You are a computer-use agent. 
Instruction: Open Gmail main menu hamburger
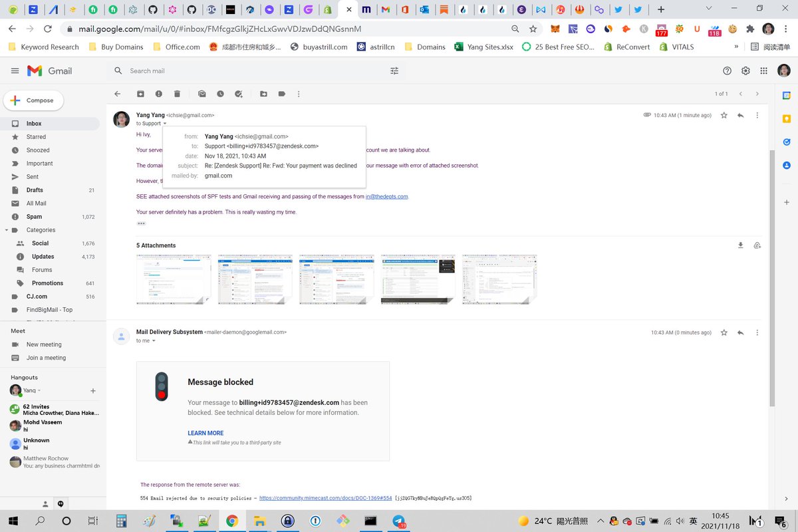[15, 70]
